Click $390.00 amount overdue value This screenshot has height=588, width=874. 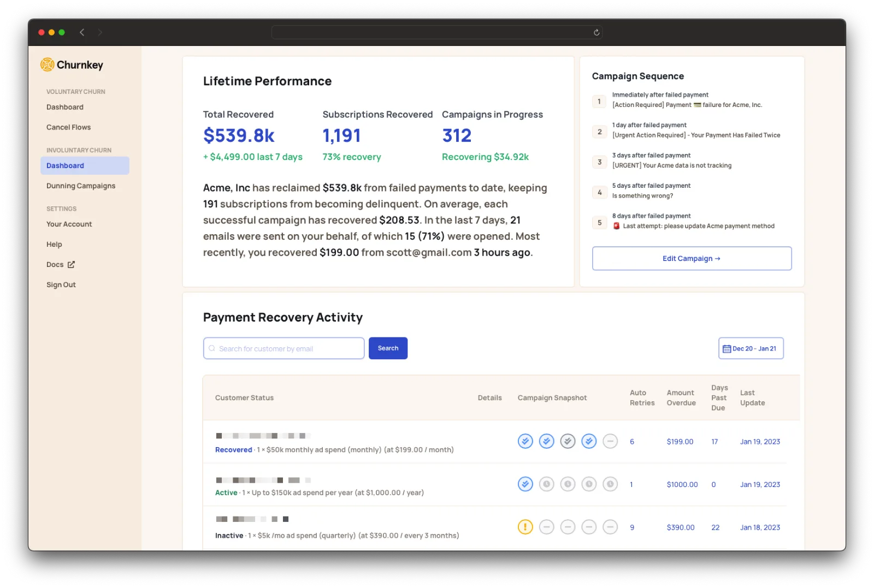point(681,527)
